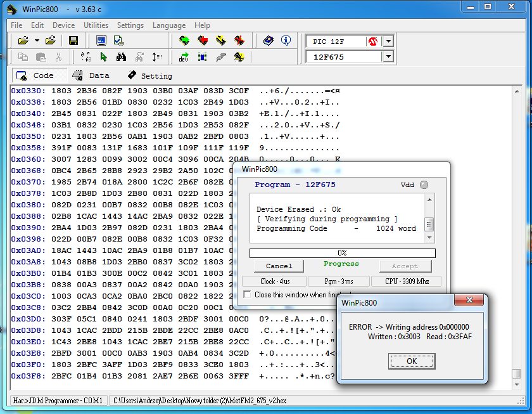Click the reload file folder icon
The height and width of the screenshot is (414, 532).
point(51,41)
